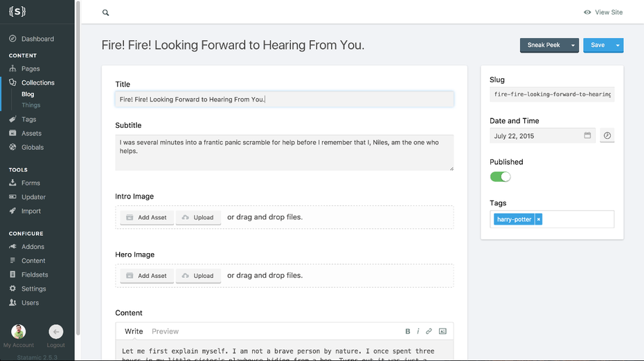Remove the harry-potter tag
This screenshot has width=644, height=361.
click(539, 219)
